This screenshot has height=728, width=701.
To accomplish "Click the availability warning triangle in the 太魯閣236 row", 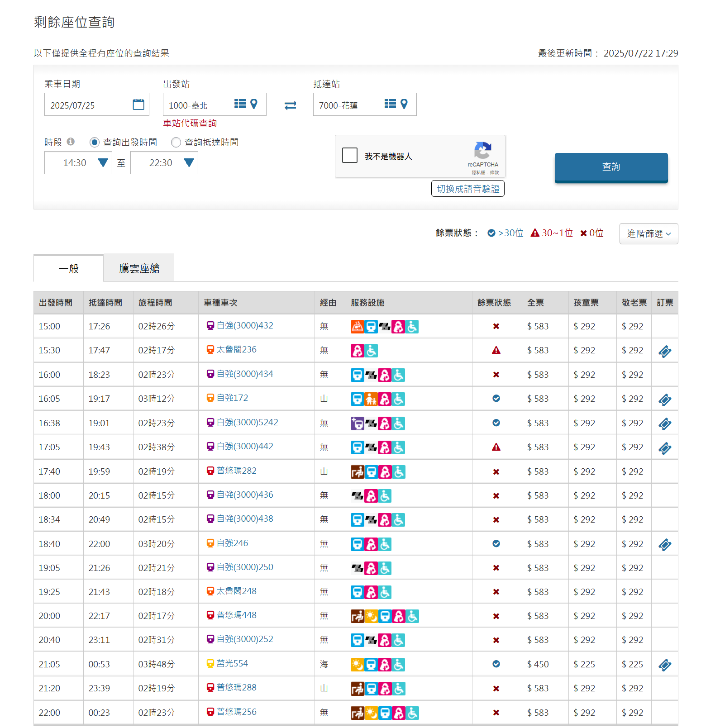I will click(x=496, y=350).
